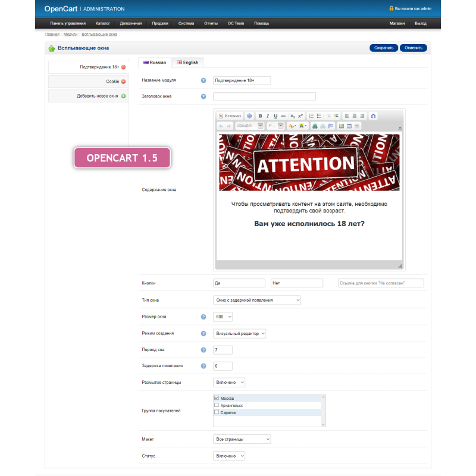Screen dimensions: 476x476
Task: Apply italic formatting in the editor
Action: click(268, 116)
